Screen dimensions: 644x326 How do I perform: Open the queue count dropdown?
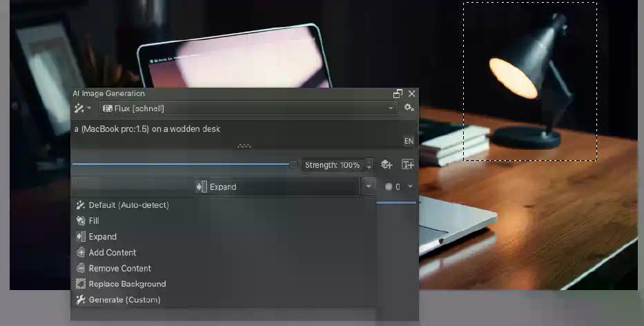click(x=398, y=186)
